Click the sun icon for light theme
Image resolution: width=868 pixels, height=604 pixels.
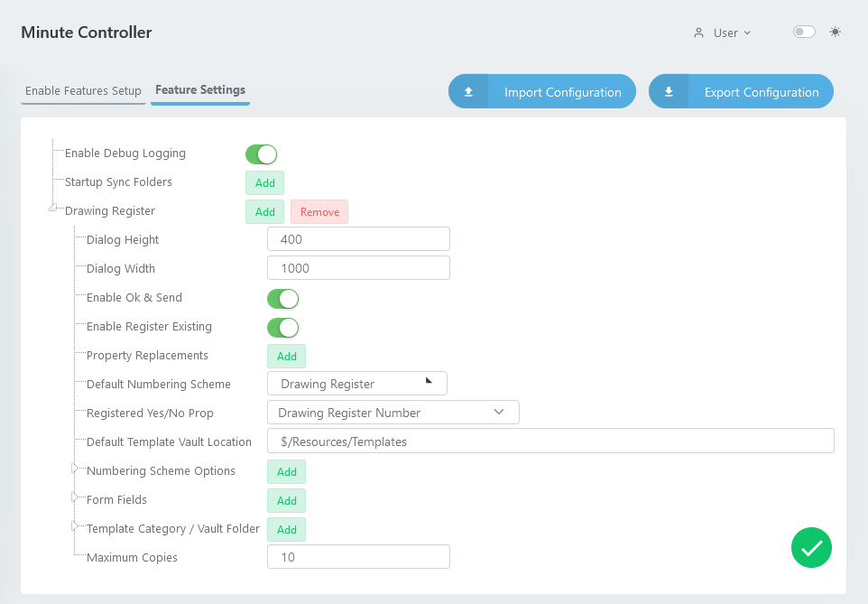[835, 32]
